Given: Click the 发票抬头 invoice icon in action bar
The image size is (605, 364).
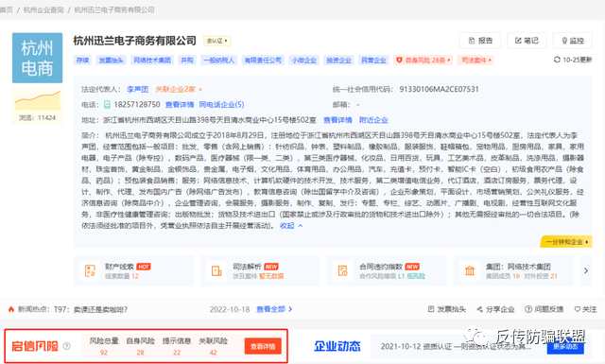Looking at the screenshot, I should (431, 309).
